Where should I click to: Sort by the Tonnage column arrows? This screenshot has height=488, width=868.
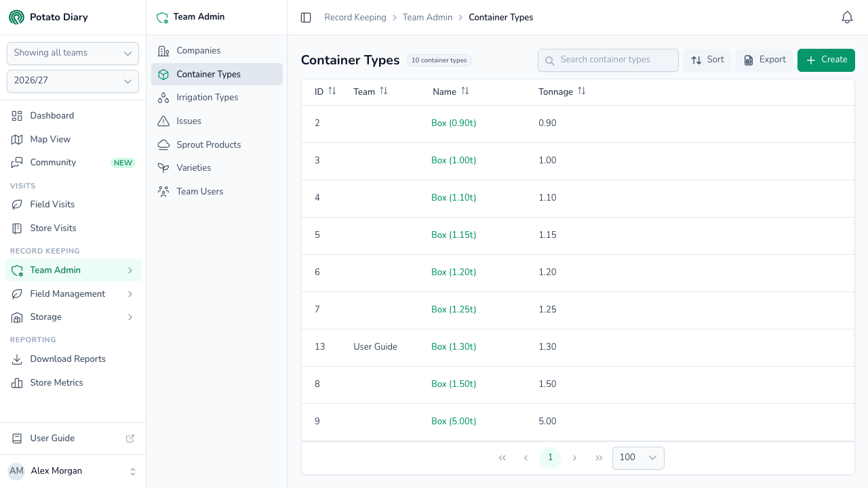(x=582, y=91)
